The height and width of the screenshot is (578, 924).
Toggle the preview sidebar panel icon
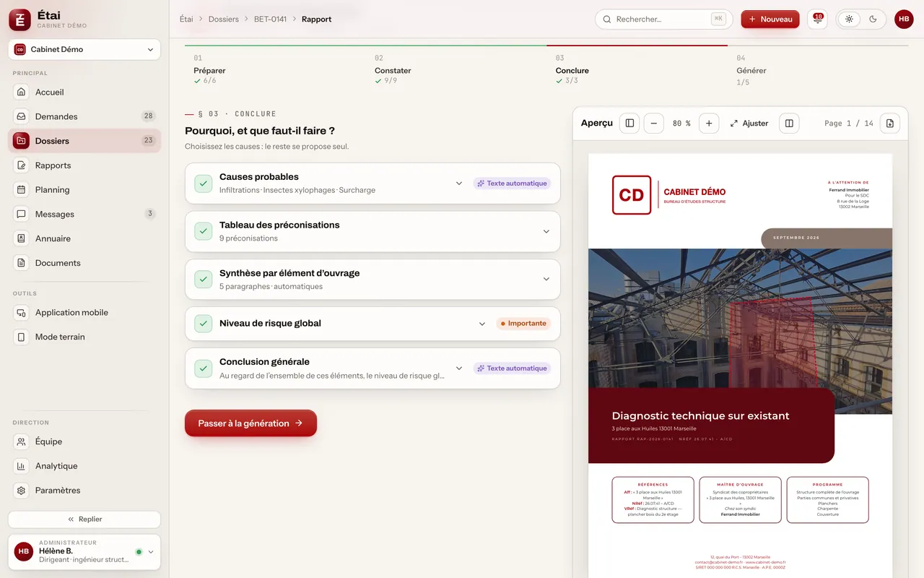pos(629,124)
